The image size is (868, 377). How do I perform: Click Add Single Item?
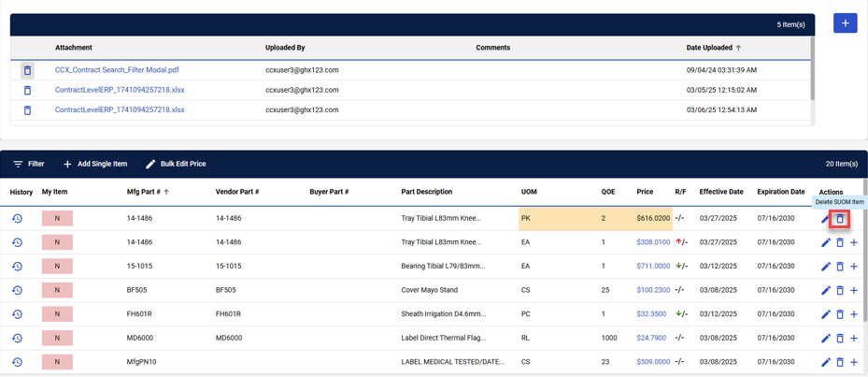[94, 164]
